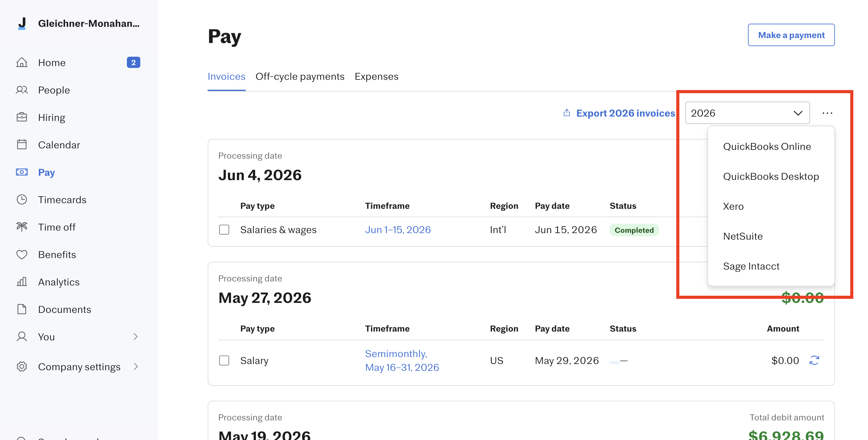Click the Int'l region cell
Viewport: 868px width, 440px height.
click(498, 230)
